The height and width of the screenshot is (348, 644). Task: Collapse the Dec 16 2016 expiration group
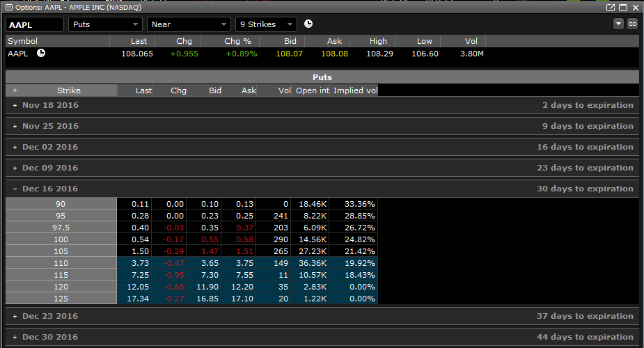coord(15,189)
